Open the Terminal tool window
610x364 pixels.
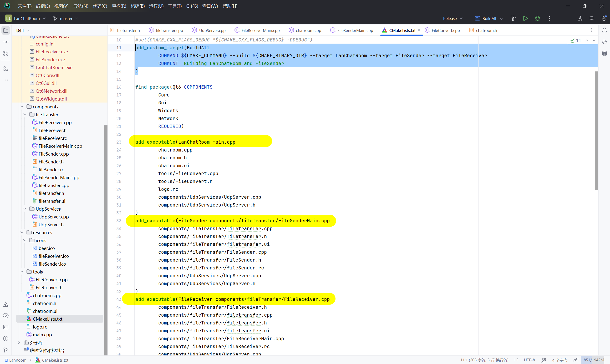pyautogui.click(x=6, y=327)
